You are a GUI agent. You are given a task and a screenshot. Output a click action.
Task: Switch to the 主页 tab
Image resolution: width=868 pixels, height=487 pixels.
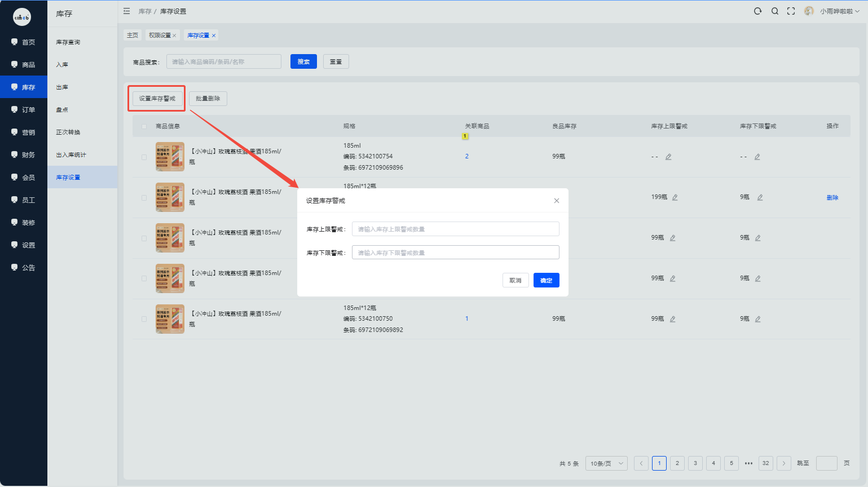tap(133, 35)
